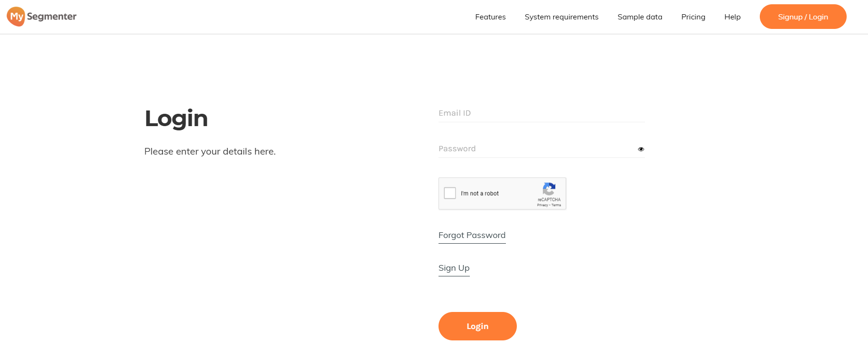Screen dimensions: 868x357
Task: Open the Forgot Password link
Action: pos(472,235)
